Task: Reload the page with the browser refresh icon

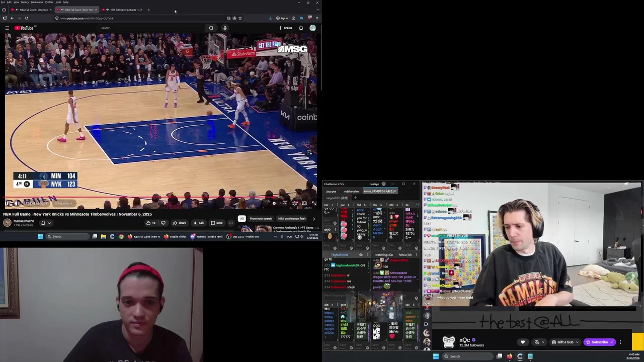Action: (x=27, y=18)
